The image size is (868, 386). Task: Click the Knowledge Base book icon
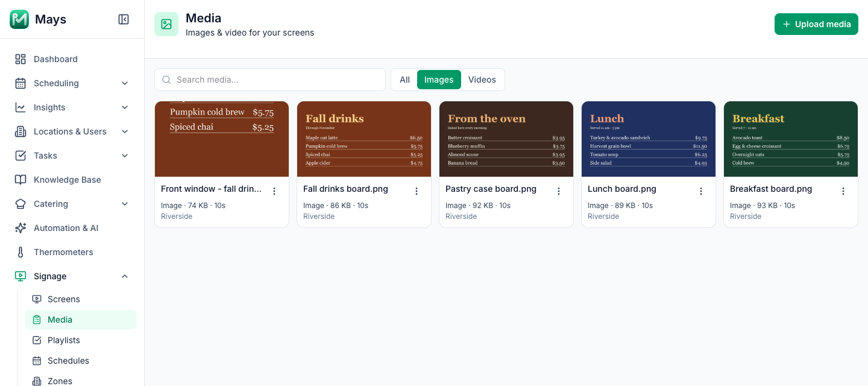[x=20, y=180]
